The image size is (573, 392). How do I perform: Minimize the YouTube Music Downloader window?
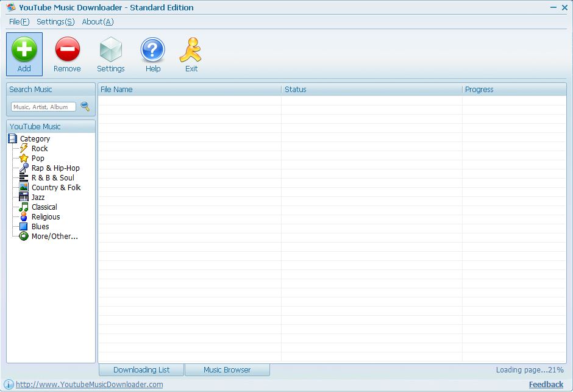(553, 7)
